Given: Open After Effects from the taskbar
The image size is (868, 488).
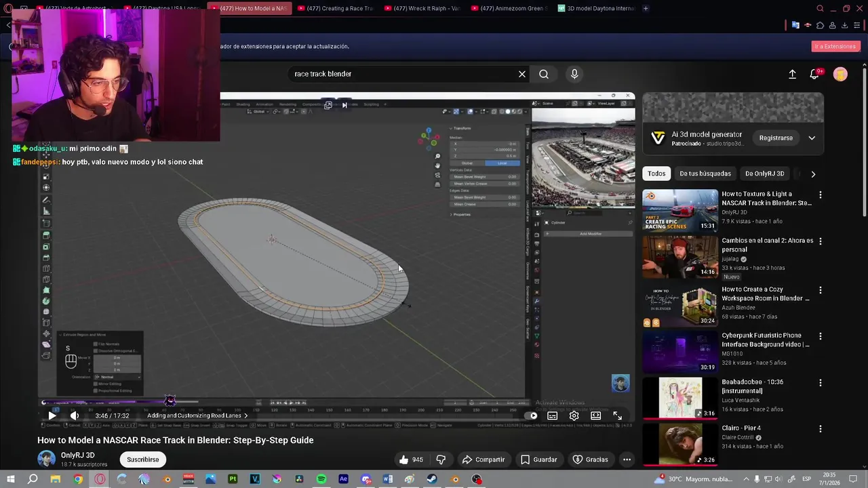Looking at the screenshot, I should tap(343, 479).
